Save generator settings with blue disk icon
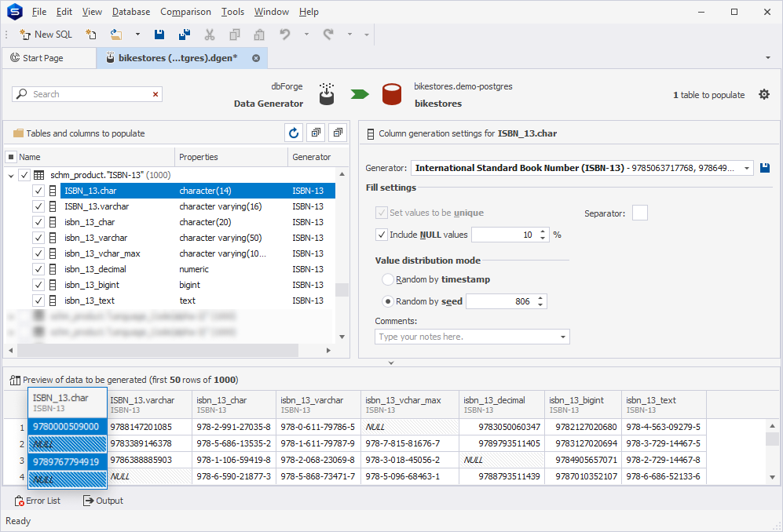 click(764, 168)
